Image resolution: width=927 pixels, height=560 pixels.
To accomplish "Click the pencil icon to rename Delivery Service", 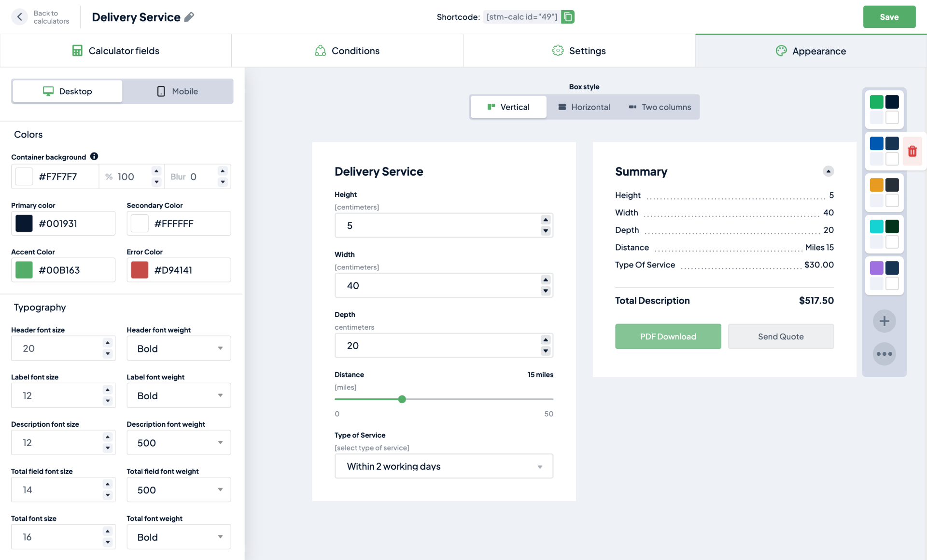I will click(x=189, y=17).
